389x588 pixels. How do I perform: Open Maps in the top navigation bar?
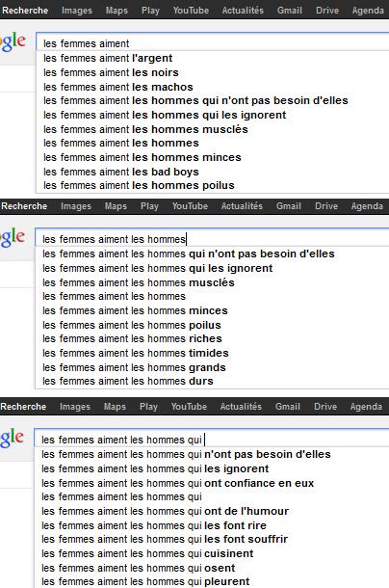pos(117,11)
